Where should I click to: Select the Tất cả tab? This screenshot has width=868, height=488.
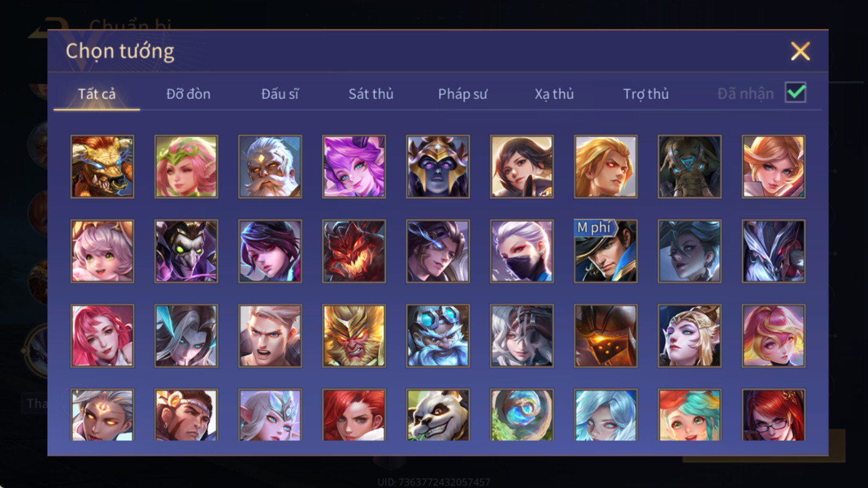97,94
